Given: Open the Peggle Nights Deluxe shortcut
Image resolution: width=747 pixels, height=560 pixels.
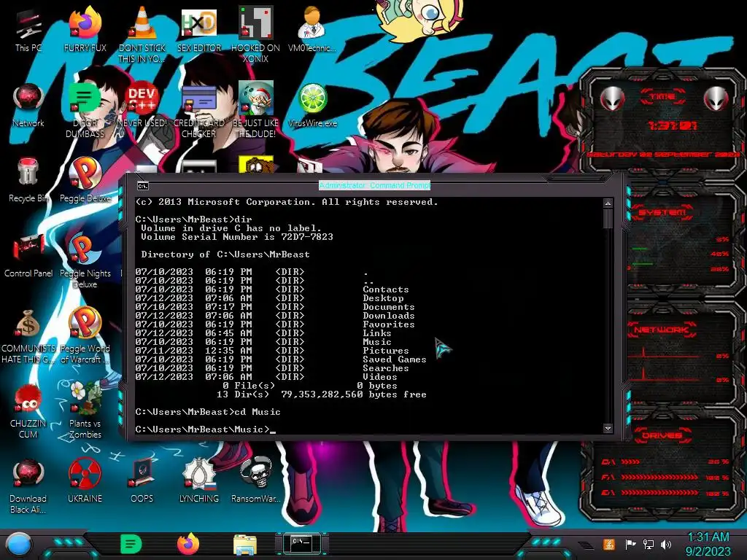Looking at the screenshot, I should 85,260.
